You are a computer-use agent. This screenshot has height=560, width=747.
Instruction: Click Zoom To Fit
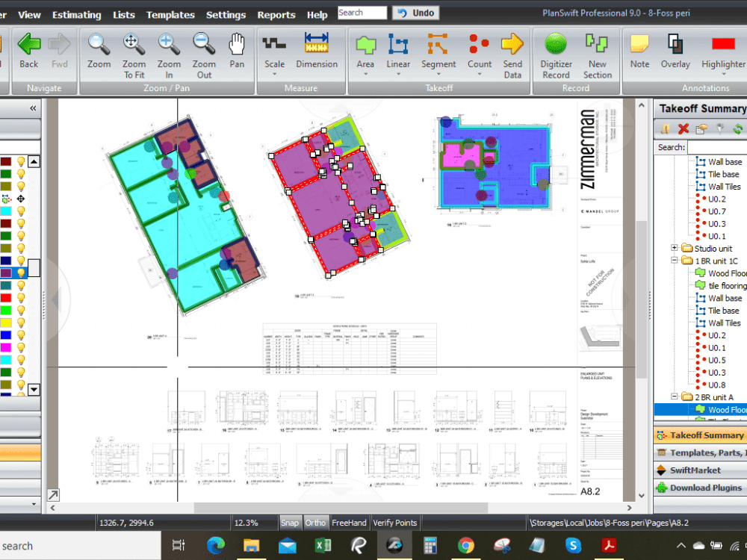point(134,56)
